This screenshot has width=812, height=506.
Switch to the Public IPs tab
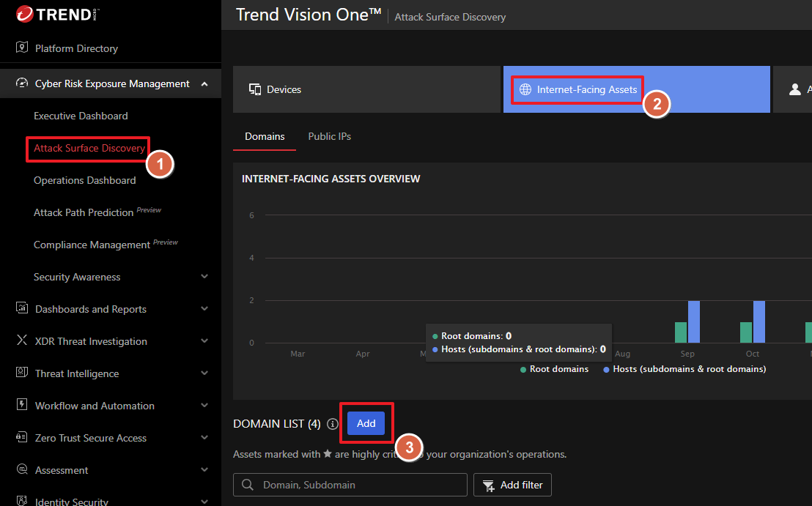[x=330, y=136]
